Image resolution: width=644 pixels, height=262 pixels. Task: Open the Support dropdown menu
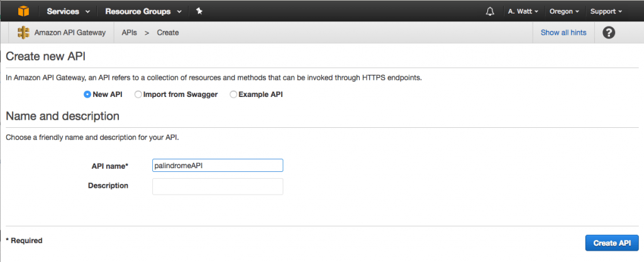point(606,11)
